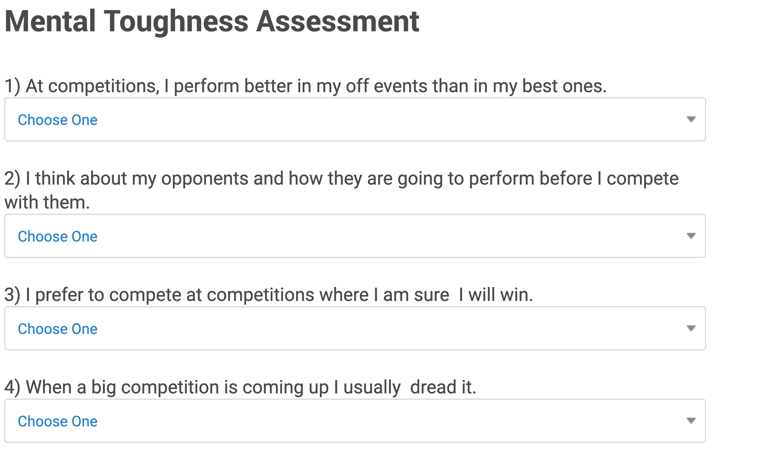Expand the 'sure I will win' answer dropdown
Screen dimensions: 768x457
tap(355, 329)
